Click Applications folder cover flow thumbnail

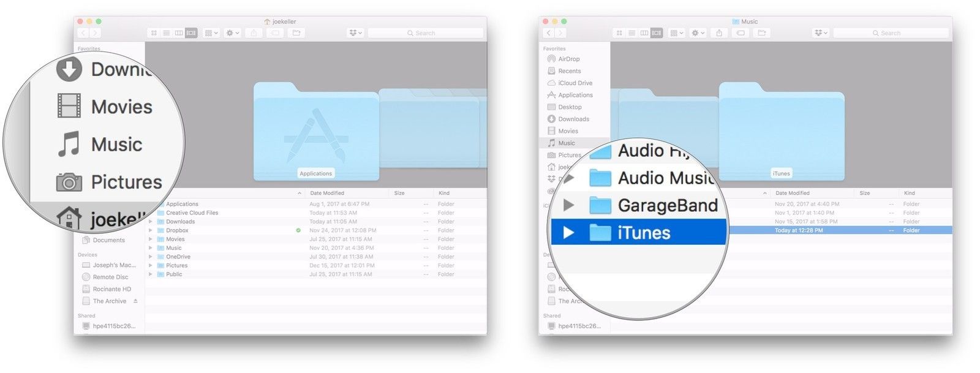[316, 131]
